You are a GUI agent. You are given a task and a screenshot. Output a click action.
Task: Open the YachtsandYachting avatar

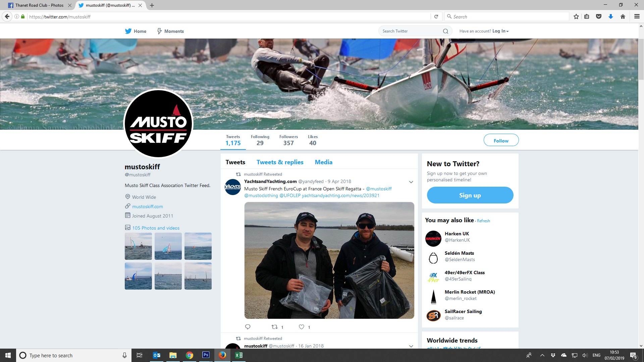click(233, 187)
